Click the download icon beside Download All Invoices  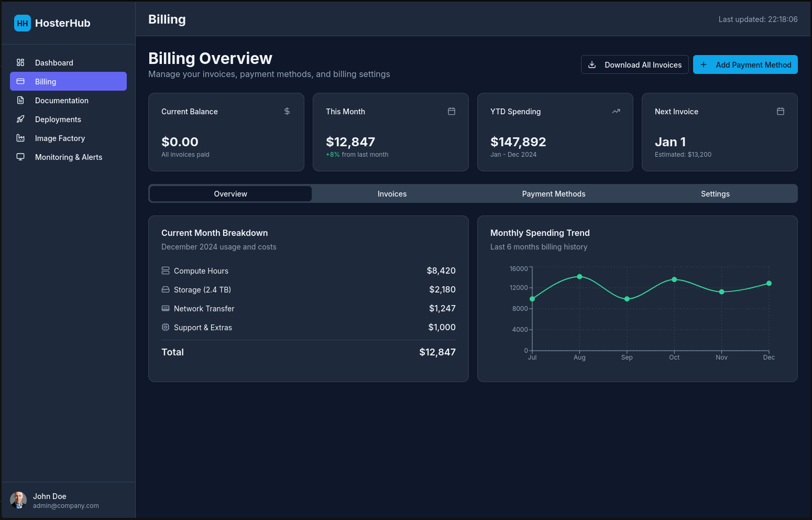tap(592, 64)
